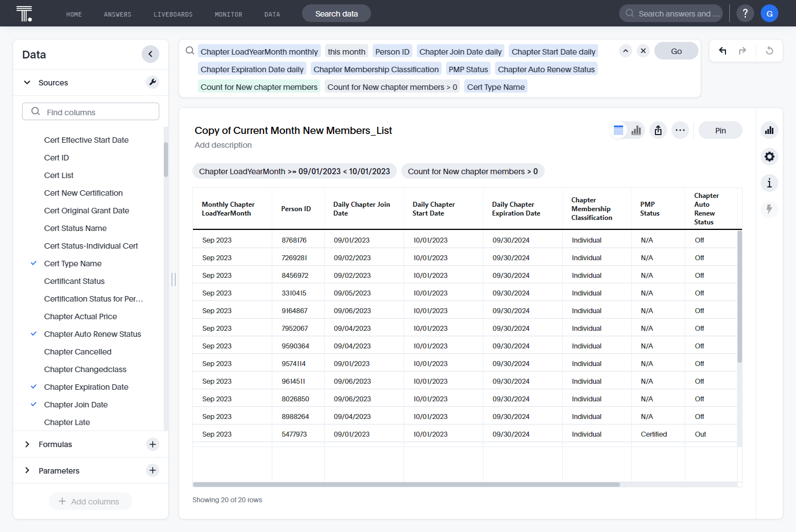Open the Data tab in the top navigation

click(272, 14)
